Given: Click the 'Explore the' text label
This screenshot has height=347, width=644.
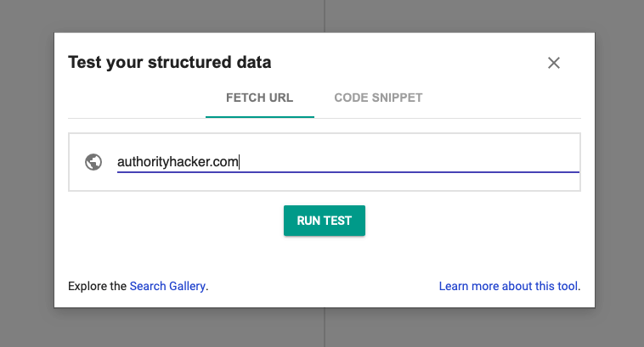Looking at the screenshot, I should 98,286.
